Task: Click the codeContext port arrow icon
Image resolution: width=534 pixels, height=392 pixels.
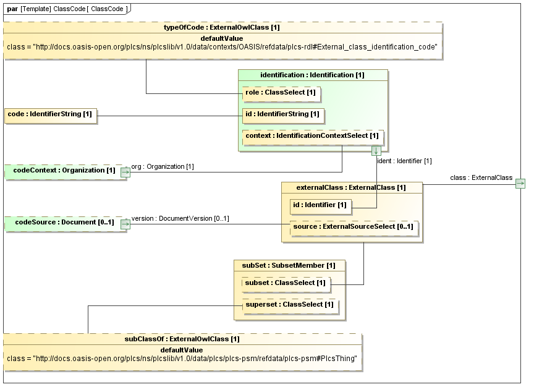Action: tap(125, 173)
